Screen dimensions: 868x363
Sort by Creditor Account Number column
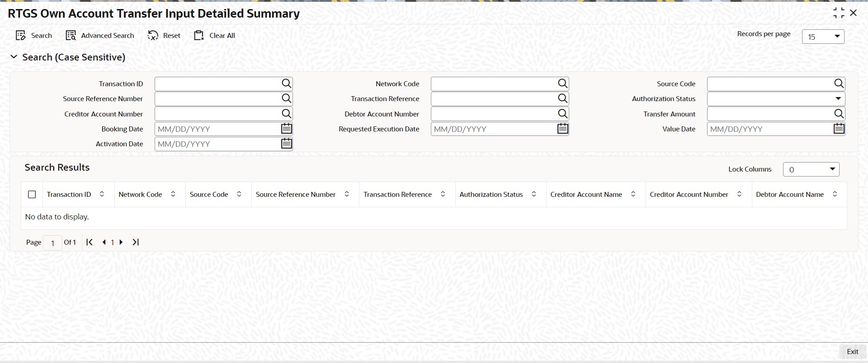pos(739,194)
